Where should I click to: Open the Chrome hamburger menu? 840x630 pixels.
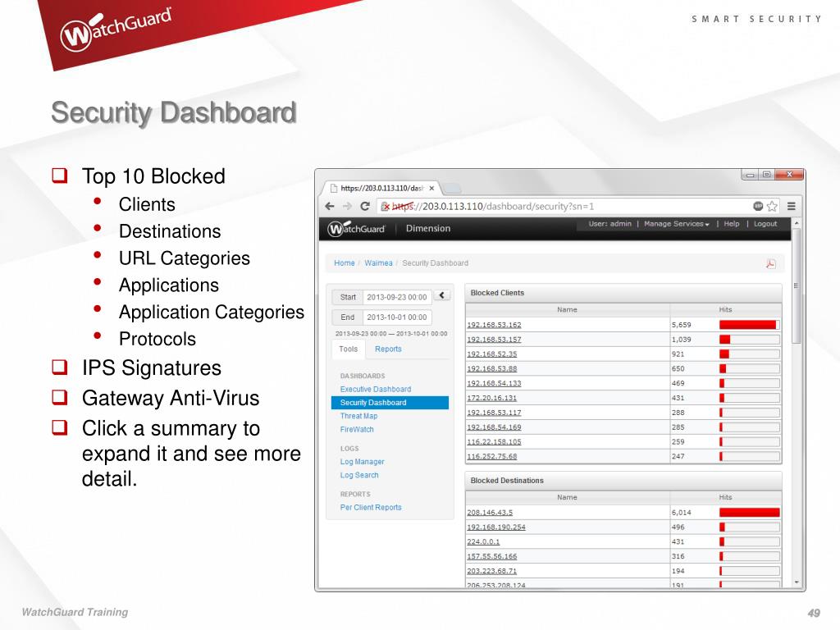(792, 206)
